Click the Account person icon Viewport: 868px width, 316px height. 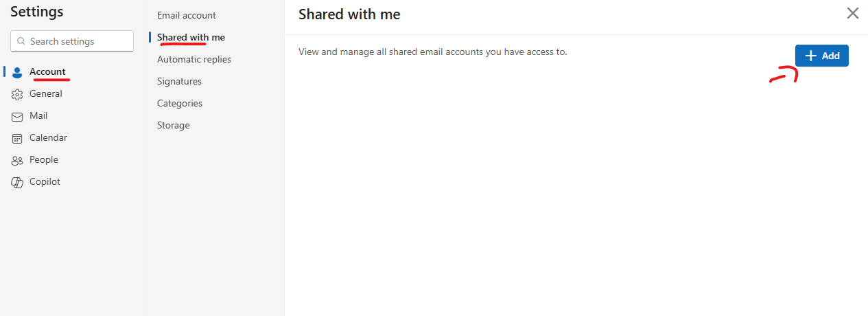(x=18, y=72)
